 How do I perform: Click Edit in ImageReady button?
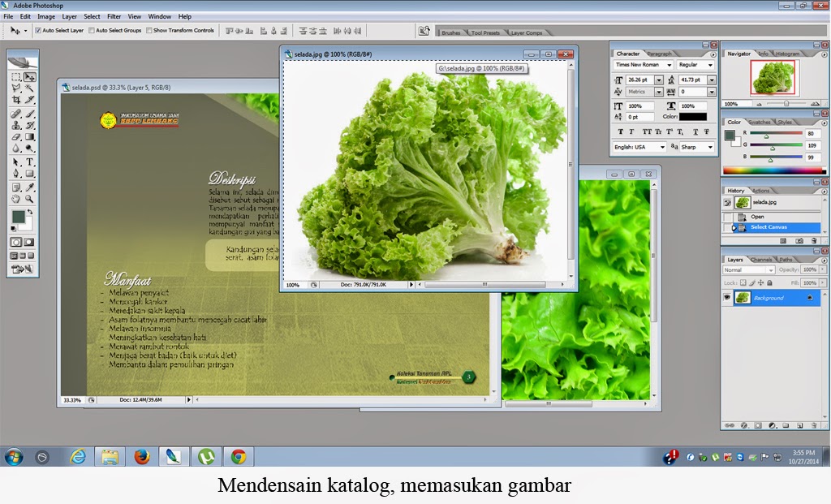coord(22,269)
